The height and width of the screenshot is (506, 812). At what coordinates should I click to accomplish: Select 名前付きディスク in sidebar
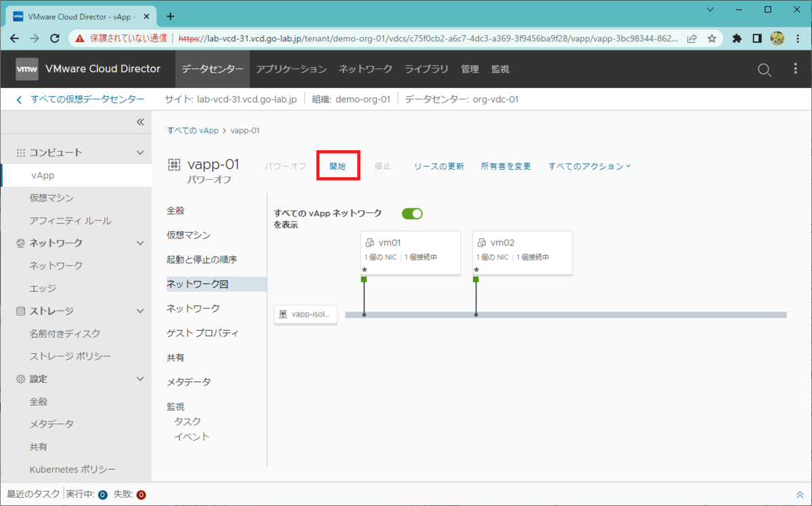click(x=65, y=333)
